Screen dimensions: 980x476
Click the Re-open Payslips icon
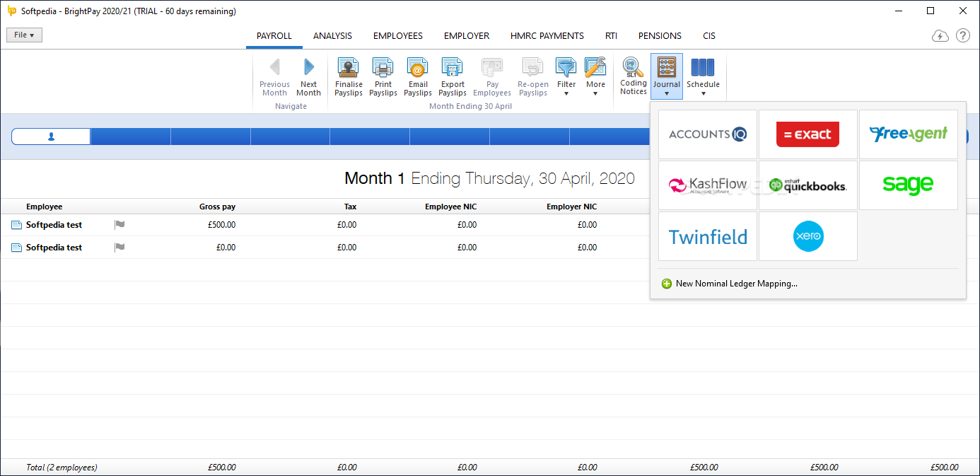pos(533,68)
